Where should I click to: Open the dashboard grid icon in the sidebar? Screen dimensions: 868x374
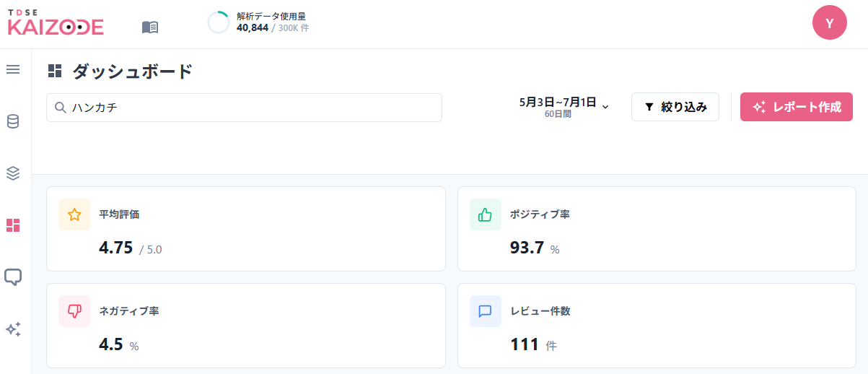click(x=13, y=225)
